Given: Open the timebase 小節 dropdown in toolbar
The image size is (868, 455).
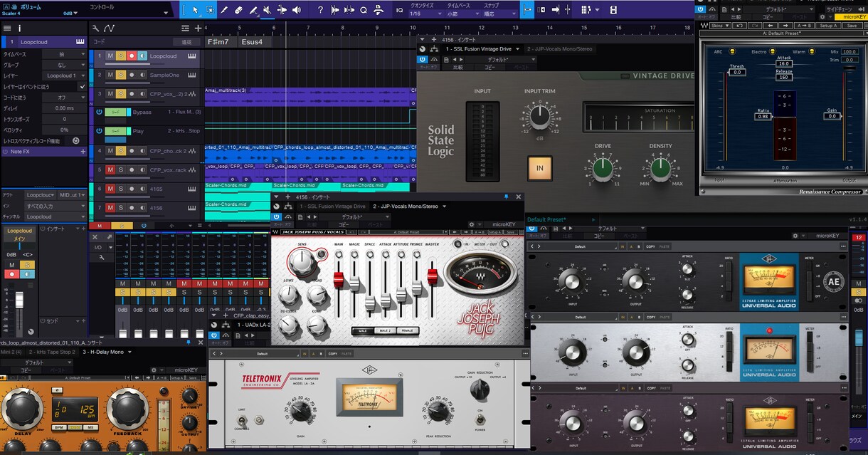Looking at the screenshot, I should (x=462, y=14).
